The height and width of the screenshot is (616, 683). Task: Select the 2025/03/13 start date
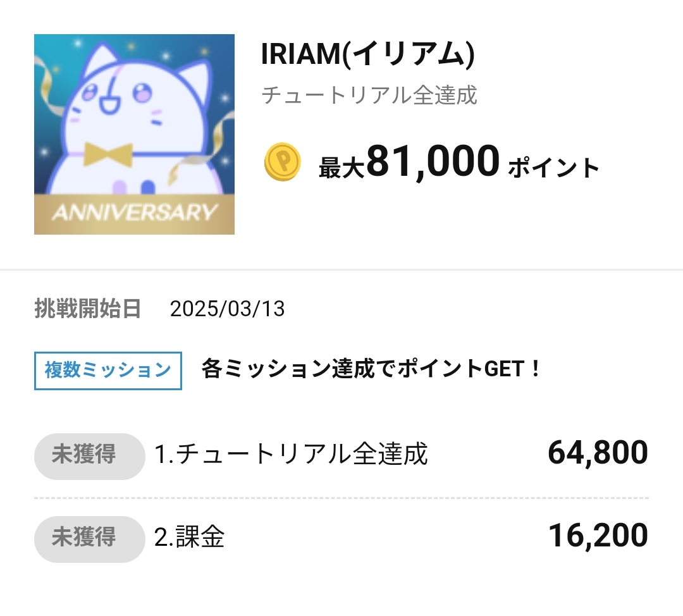pyautogui.click(x=227, y=309)
